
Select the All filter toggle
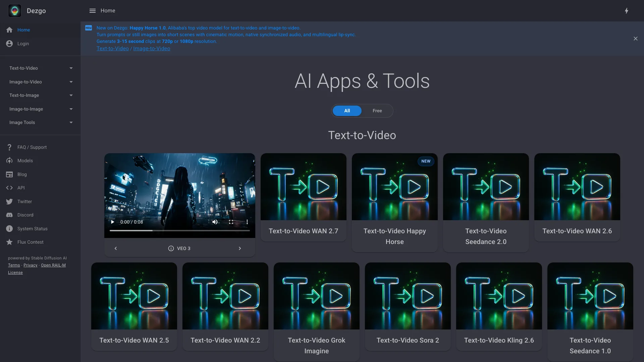coord(347,111)
